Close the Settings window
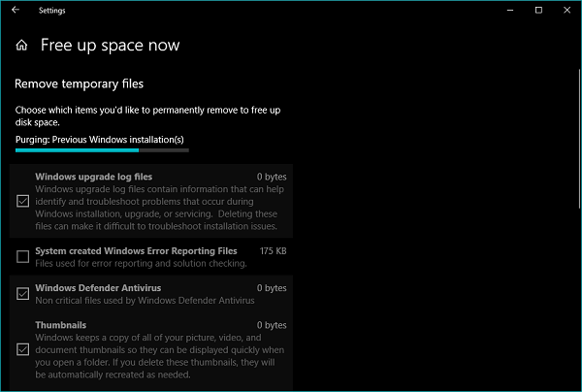Screen dimensions: 582x392 click(566, 10)
